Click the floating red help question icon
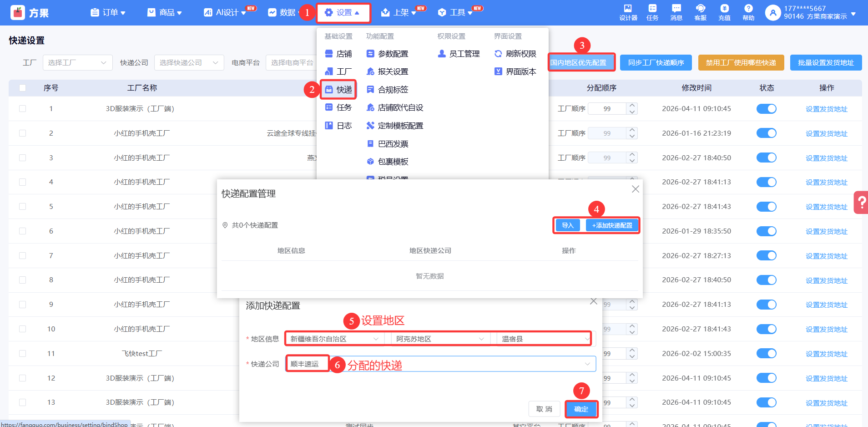This screenshot has width=868, height=427. [x=861, y=202]
